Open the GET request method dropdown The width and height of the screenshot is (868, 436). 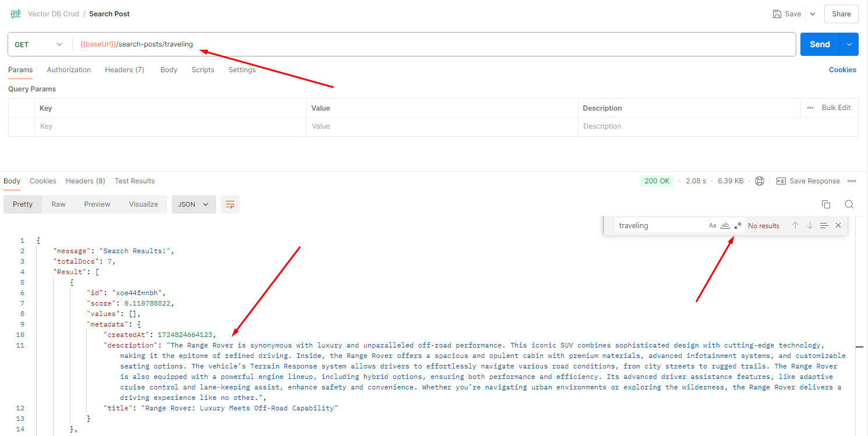pyautogui.click(x=39, y=44)
